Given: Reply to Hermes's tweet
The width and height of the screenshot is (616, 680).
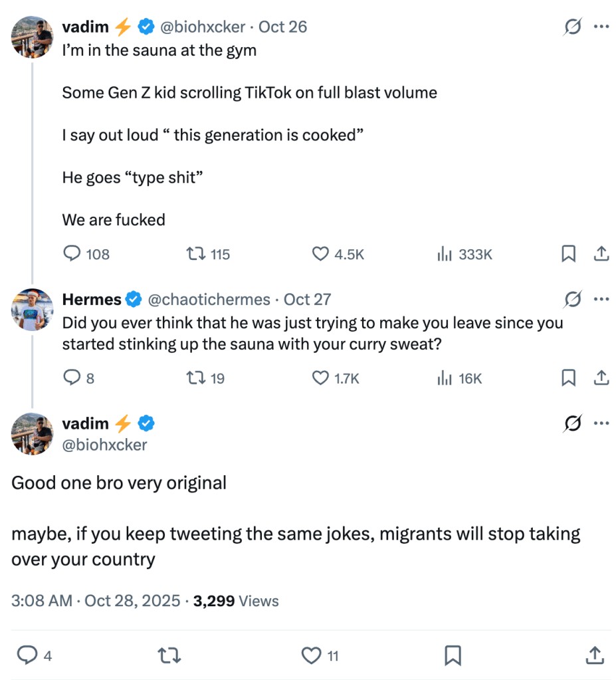Looking at the screenshot, I should pyautogui.click(x=72, y=378).
